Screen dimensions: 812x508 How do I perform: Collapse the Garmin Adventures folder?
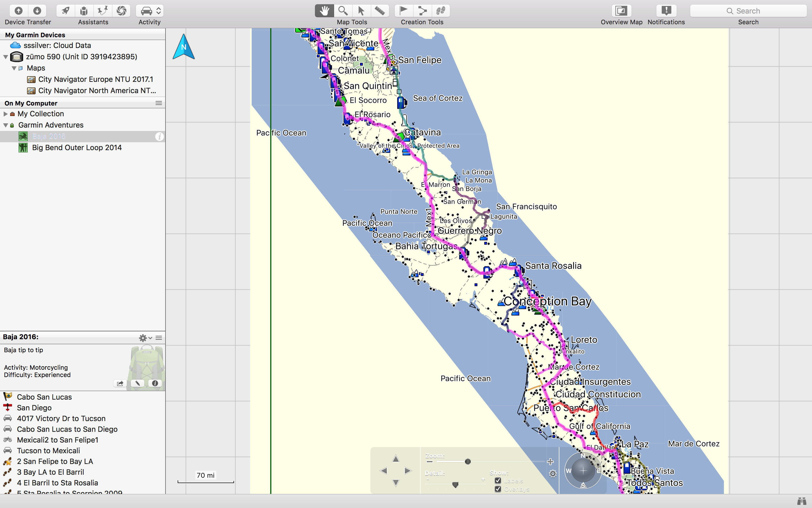pos(6,125)
